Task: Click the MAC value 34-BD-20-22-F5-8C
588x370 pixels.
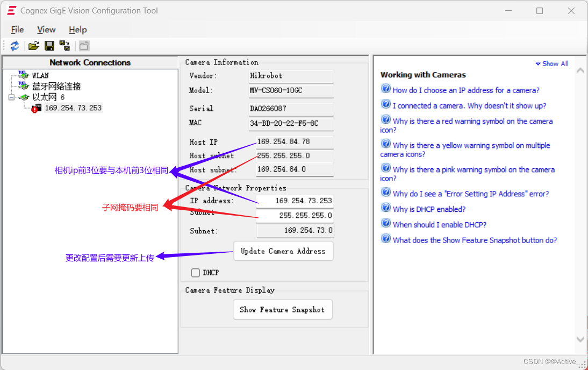Action: [x=291, y=124]
